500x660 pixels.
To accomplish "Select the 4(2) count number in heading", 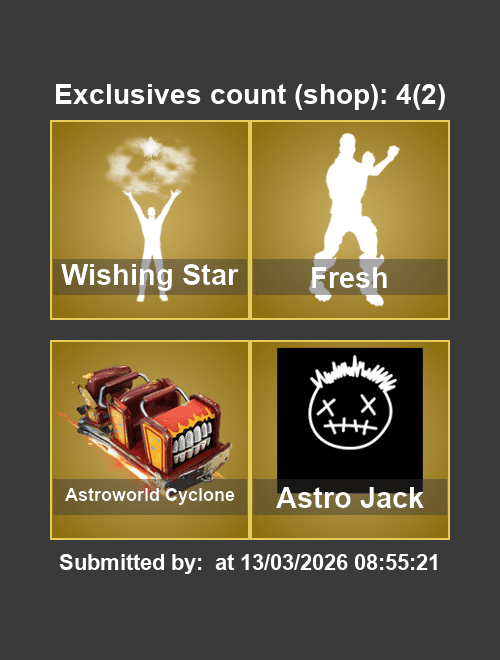I will [420, 95].
